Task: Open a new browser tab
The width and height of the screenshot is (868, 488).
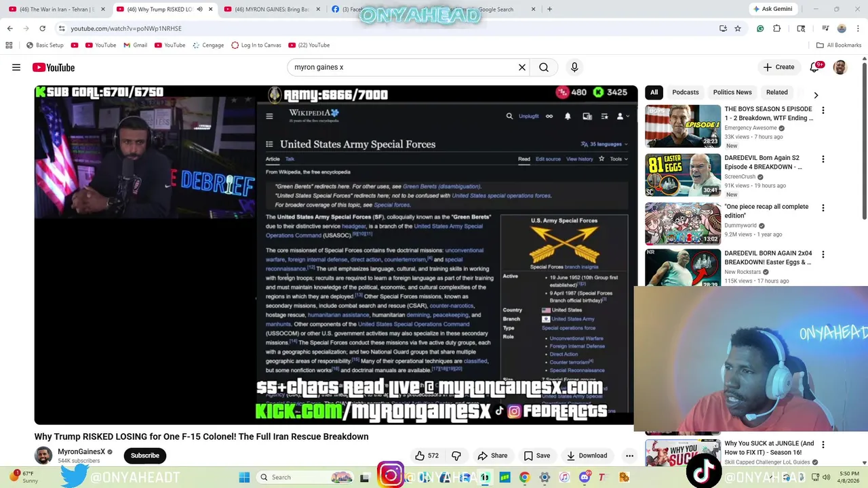Action: coord(549,9)
